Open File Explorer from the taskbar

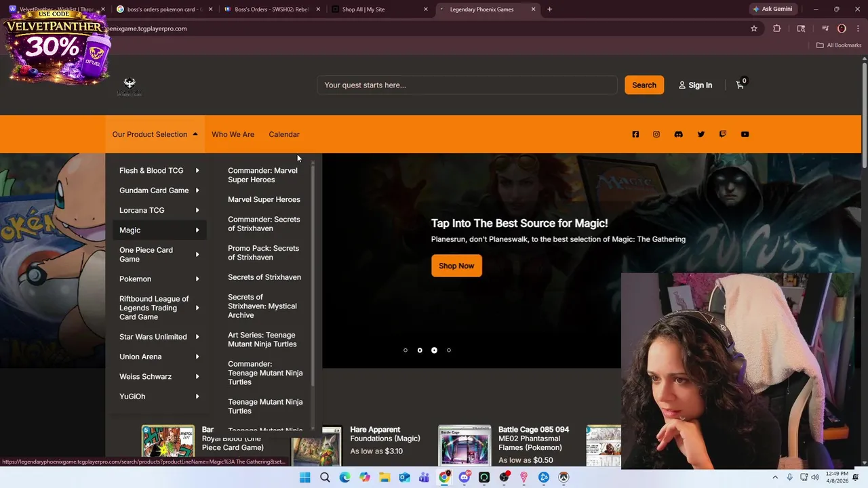pyautogui.click(x=384, y=477)
